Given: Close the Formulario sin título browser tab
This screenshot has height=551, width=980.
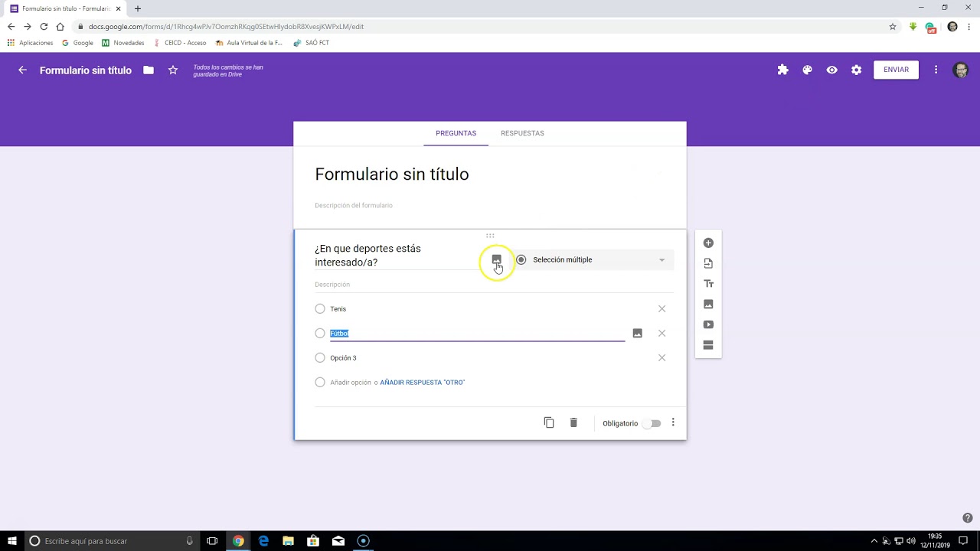Looking at the screenshot, I should (x=119, y=8).
